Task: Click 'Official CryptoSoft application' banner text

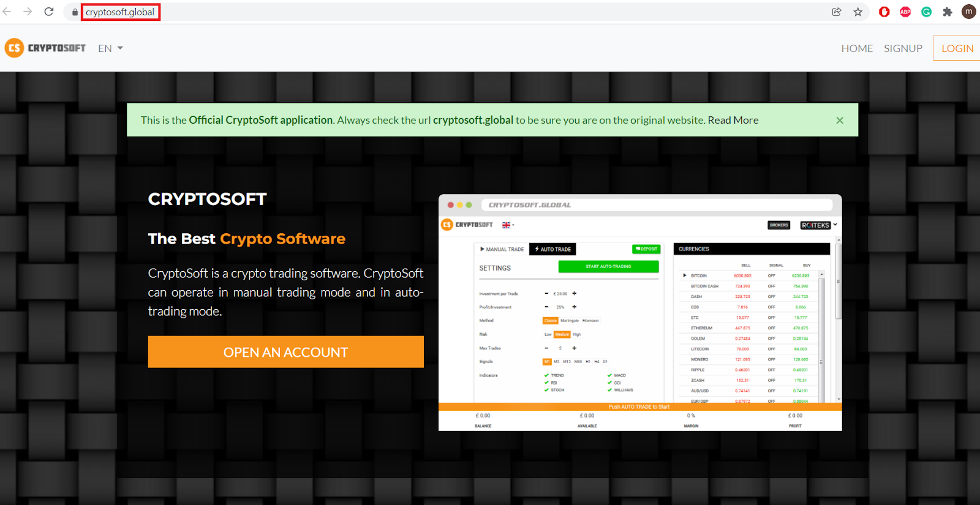Action: point(261,120)
